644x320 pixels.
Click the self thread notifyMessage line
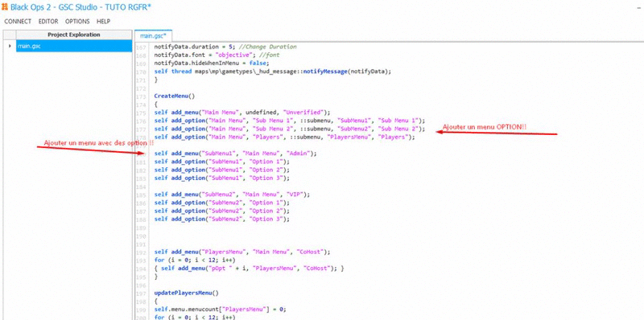click(x=273, y=72)
